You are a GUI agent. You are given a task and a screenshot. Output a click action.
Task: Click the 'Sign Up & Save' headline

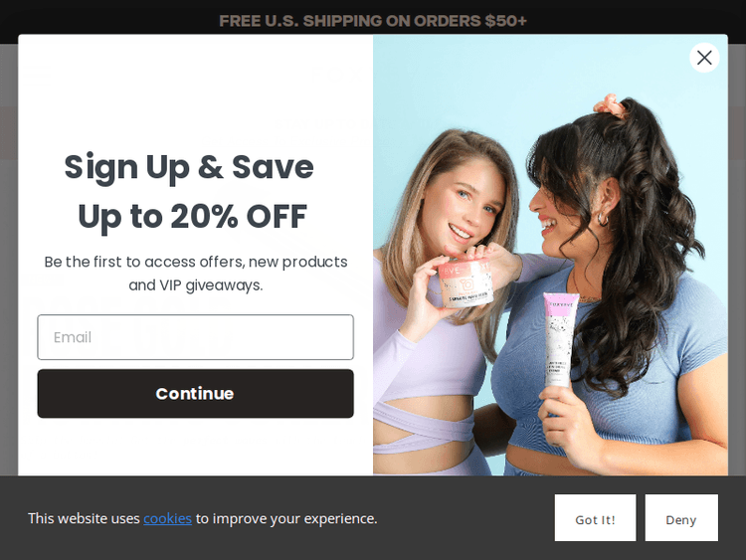[189, 167]
